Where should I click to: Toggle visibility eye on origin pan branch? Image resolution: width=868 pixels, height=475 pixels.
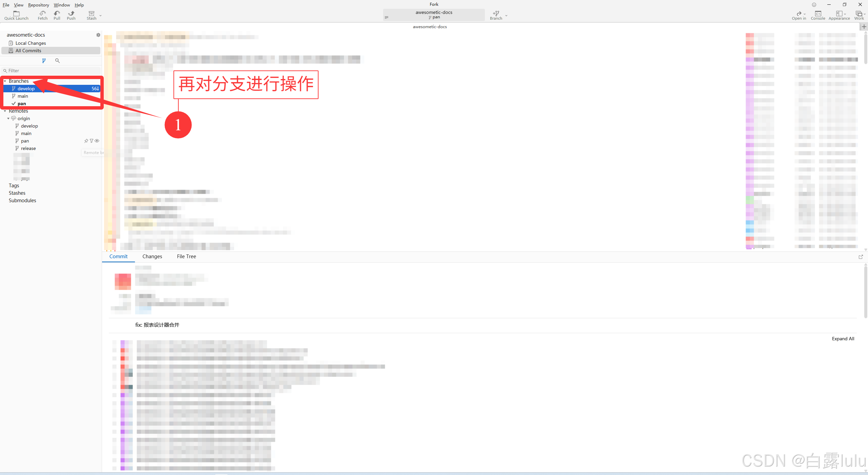click(97, 141)
